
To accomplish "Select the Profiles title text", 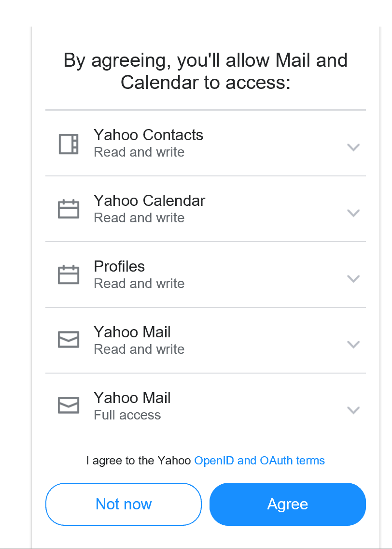I will click(x=119, y=266).
